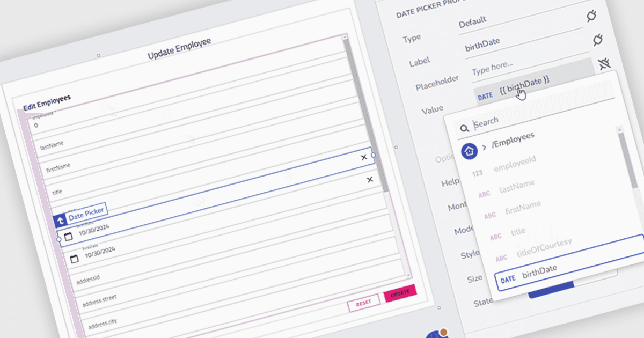Click the calendar icon of birthDate picker
The image size is (644, 338).
(x=68, y=236)
